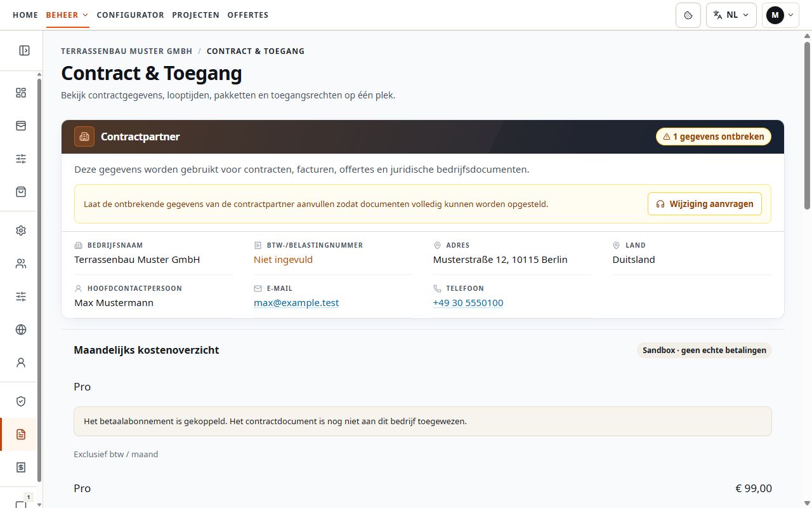Expand the Beheer menu
812x508 pixels.
click(67, 15)
